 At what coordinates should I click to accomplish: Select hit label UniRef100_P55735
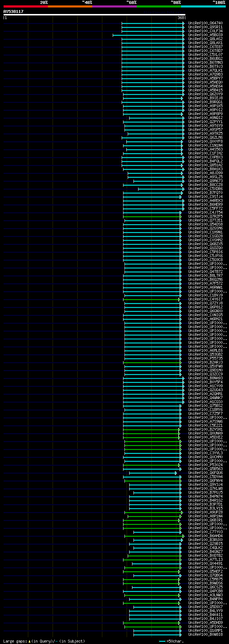click(x=205, y=359)
